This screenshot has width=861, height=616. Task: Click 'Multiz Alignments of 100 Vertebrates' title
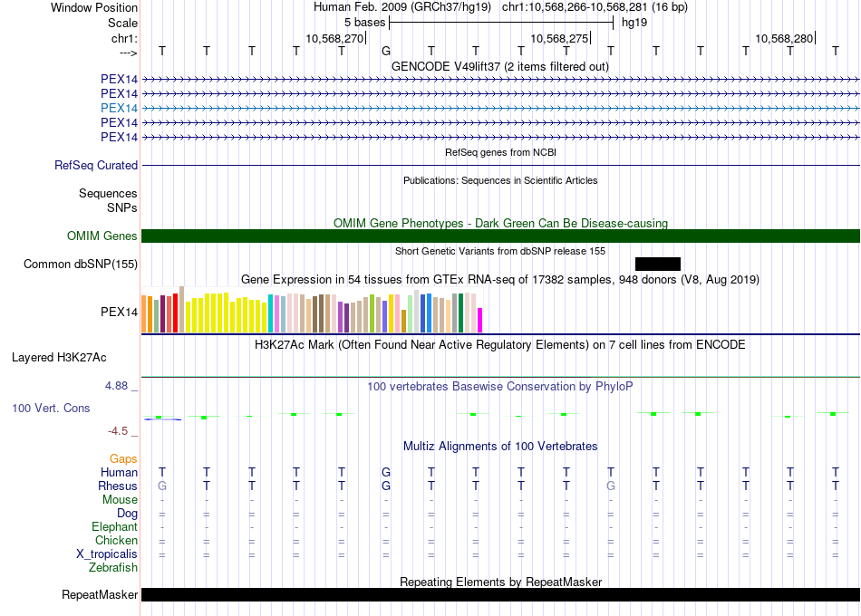point(500,447)
